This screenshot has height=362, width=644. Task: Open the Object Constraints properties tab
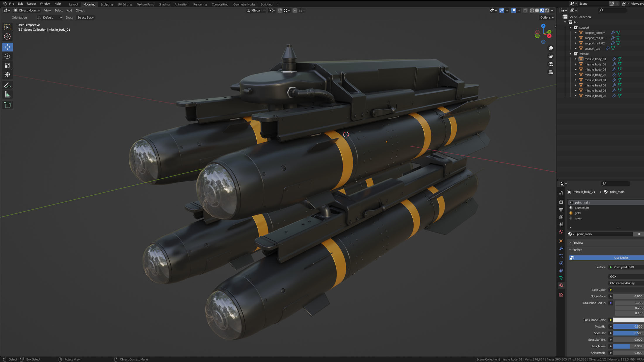pyautogui.click(x=561, y=270)
